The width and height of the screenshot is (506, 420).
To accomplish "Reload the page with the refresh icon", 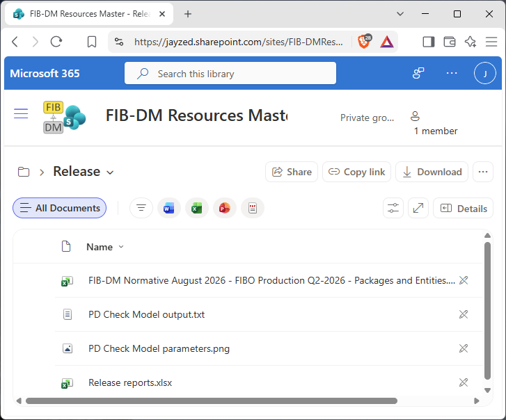I will (56, 42).
